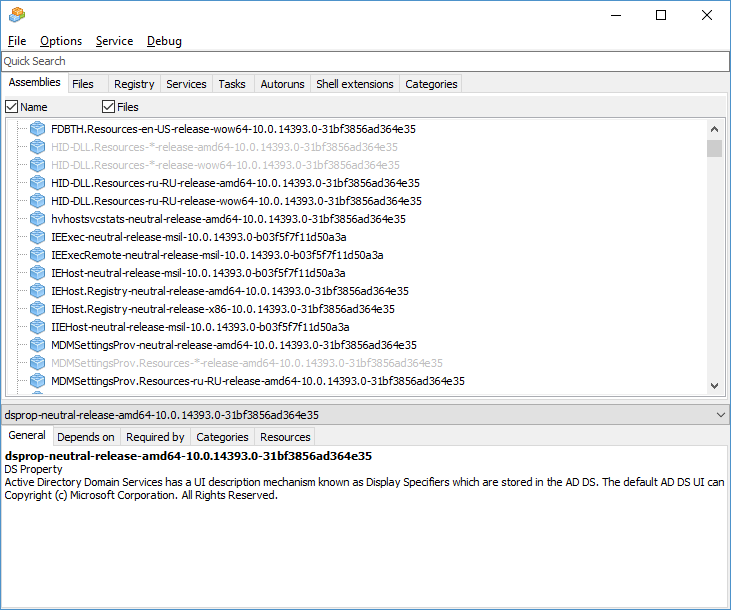The image size is (731, 610).
Task: Open the Depends on tab
Action: [86, 437]
